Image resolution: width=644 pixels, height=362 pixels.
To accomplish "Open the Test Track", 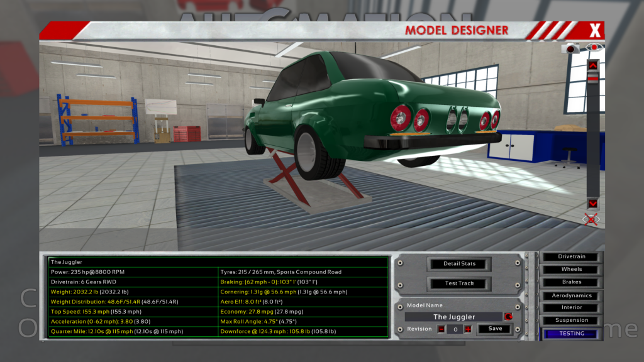I will (459, 283).
